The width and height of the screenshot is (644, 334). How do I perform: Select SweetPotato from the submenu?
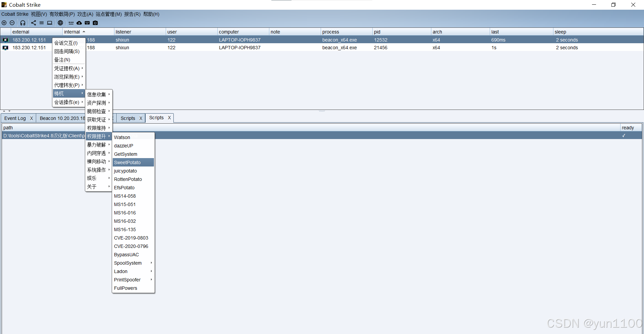click(133, 162)
